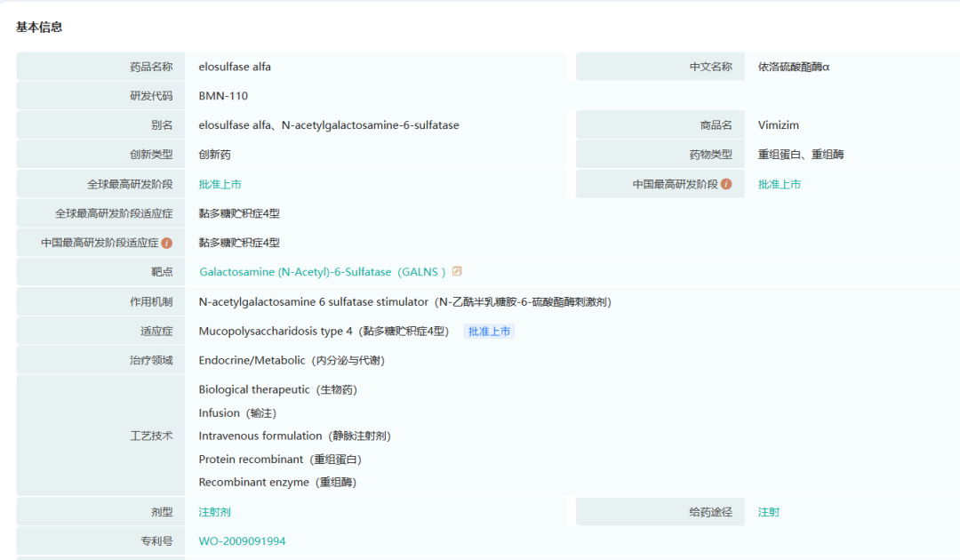Image resolution: width=960 pixels, height=560 pixels.
Task: Click the Infusion (输注) entry
Action: 237,413
